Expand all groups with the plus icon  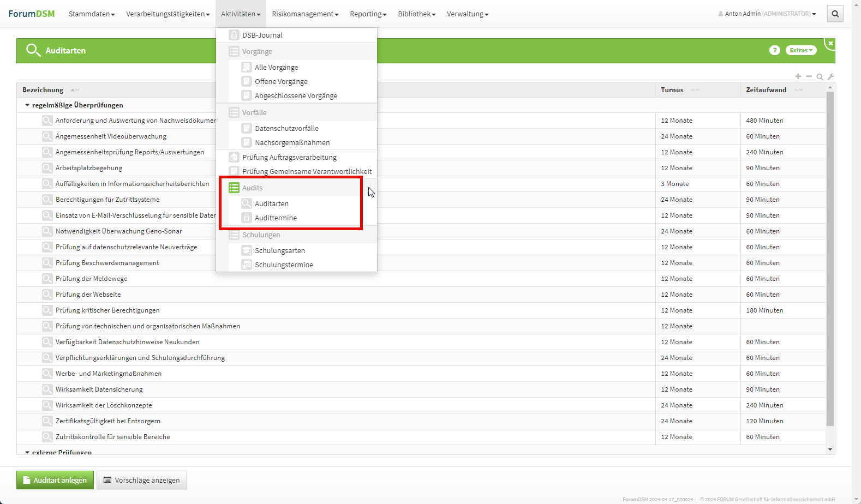click(x=798, y=76)
